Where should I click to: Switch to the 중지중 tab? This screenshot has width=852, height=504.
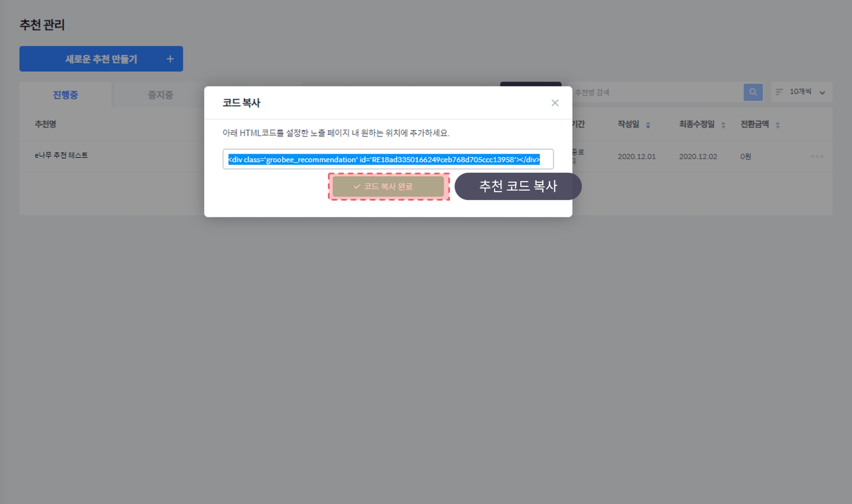pyautogui.click(x=160, y=95)
